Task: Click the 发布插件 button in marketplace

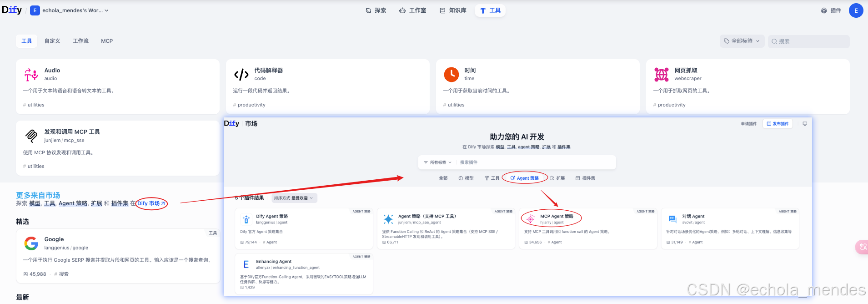Action: 778,124
